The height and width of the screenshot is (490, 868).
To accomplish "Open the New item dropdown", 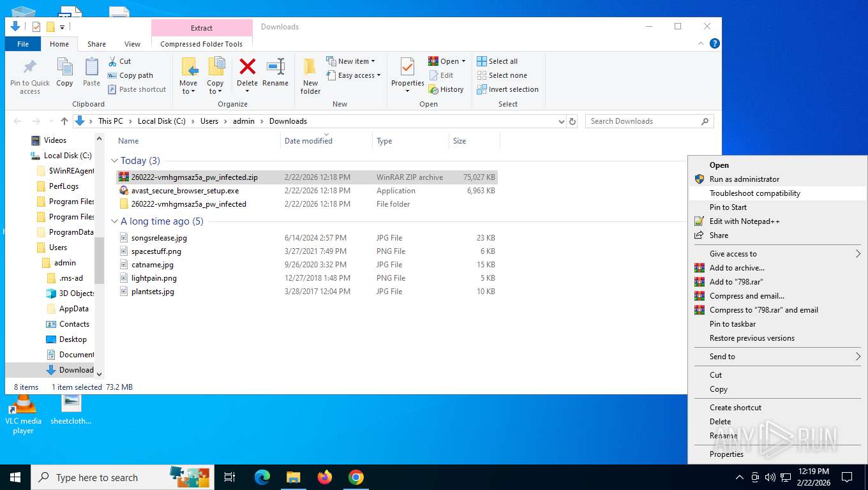I will [x=350, y=61].
